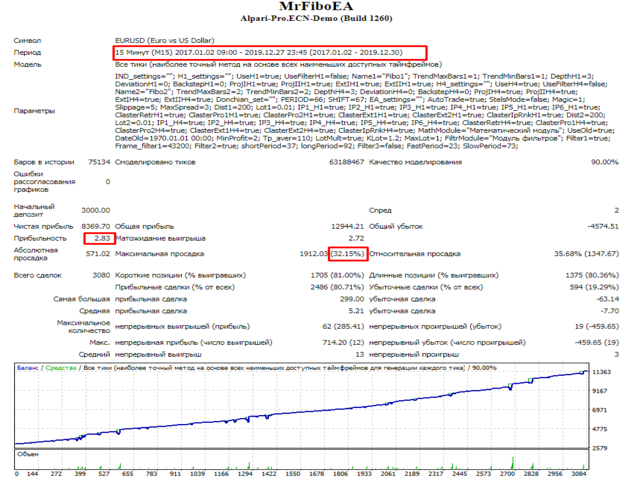
Task: Click the Общая прибыль label
Action: [x=144, y=226]
